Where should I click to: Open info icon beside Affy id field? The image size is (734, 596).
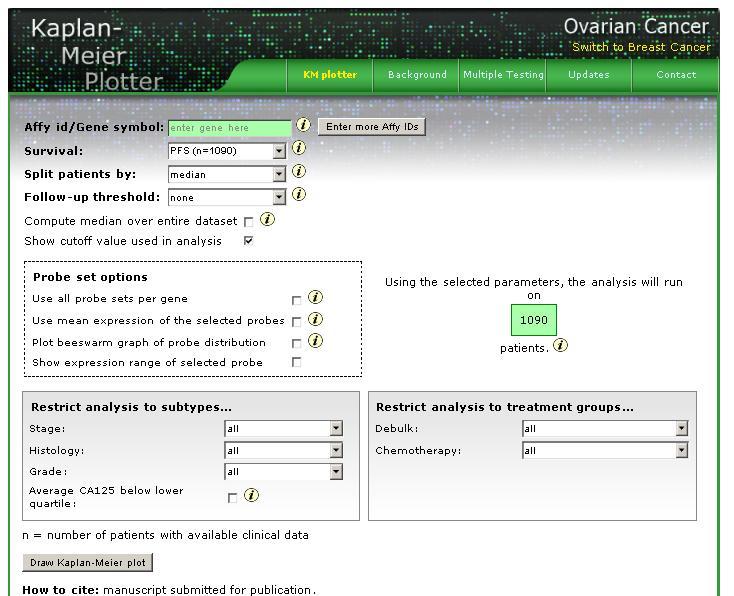pyautogui.click(x=303, y=125)
